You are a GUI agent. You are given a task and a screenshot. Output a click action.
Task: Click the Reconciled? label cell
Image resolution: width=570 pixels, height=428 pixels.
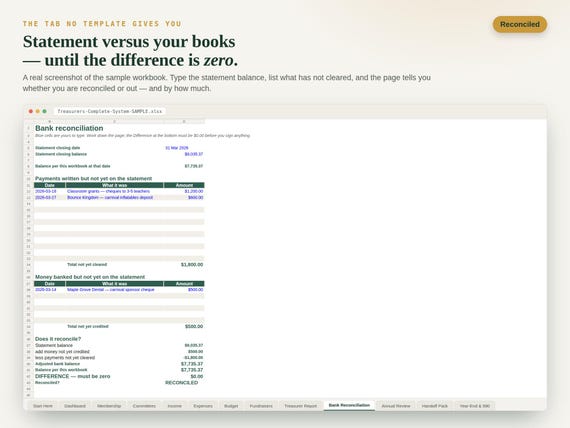[x=47, y=383]
